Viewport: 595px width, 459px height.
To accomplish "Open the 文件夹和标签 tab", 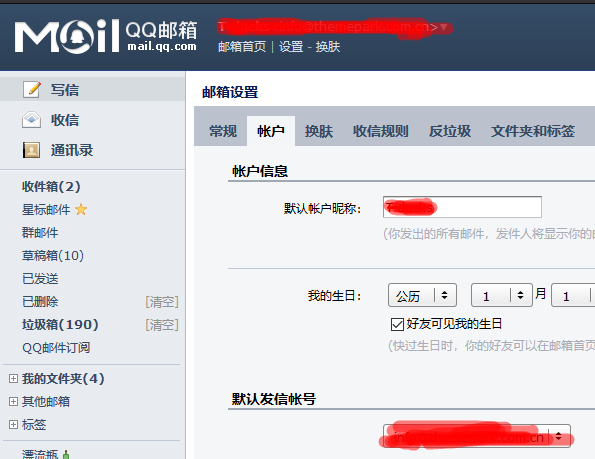I will [533, 131].
